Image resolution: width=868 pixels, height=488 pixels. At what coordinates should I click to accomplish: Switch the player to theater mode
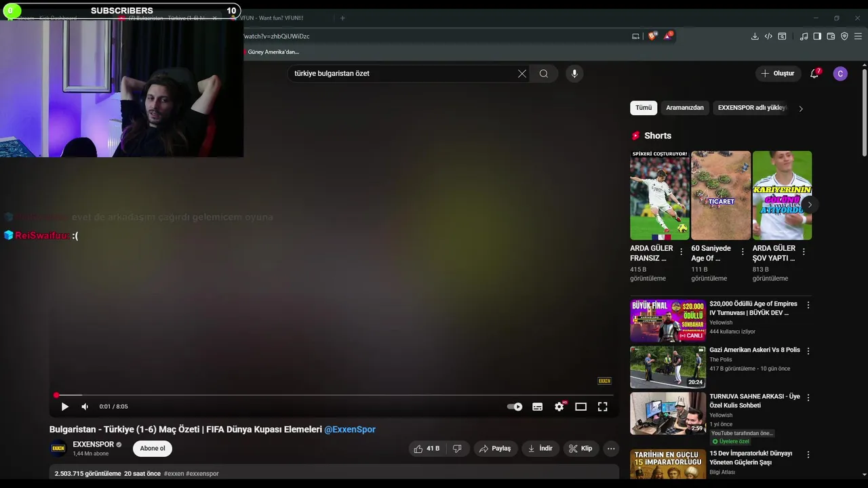[580, 407]
